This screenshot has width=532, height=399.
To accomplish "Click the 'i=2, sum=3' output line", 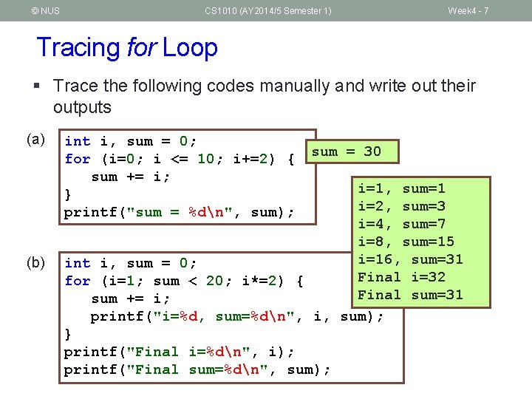I will point(402,207).
